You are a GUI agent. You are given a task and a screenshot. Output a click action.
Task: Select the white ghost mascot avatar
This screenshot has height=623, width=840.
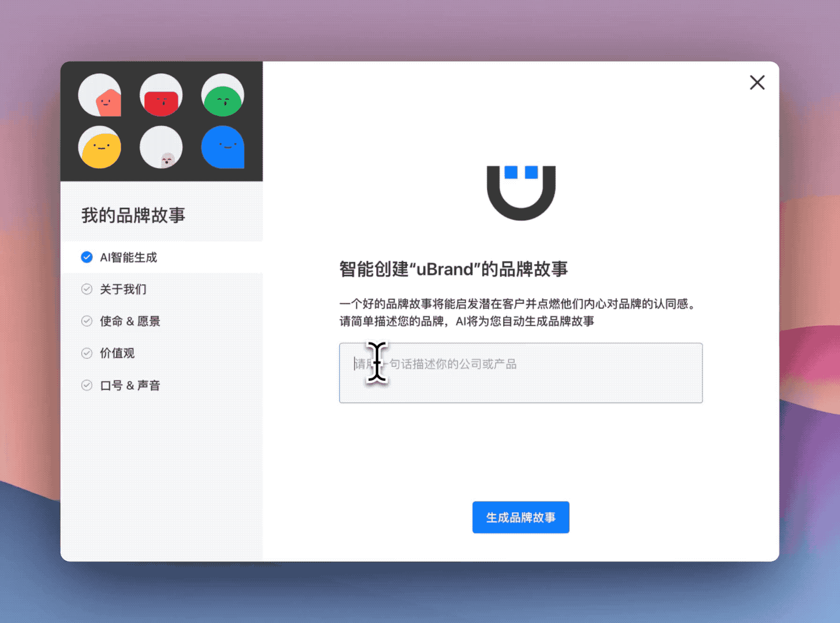click(162, 147)
